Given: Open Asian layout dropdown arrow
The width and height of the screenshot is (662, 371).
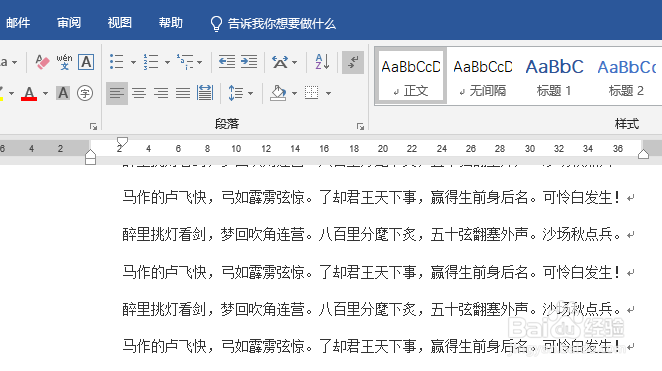Looking at the screenshot, I should point(294,62).
